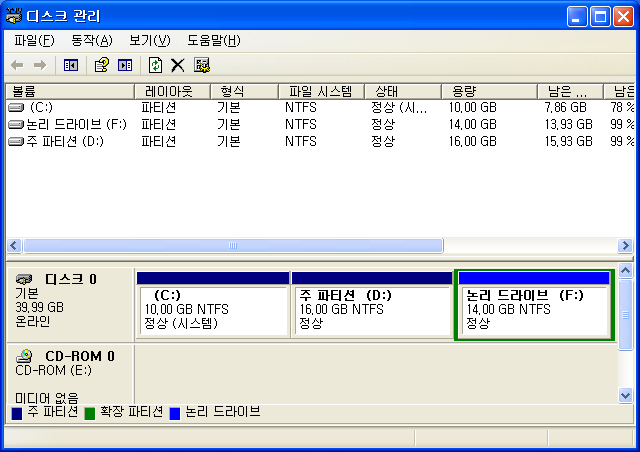
Task: Click the Back arrow toolbar icon
Action: point(17,65)
